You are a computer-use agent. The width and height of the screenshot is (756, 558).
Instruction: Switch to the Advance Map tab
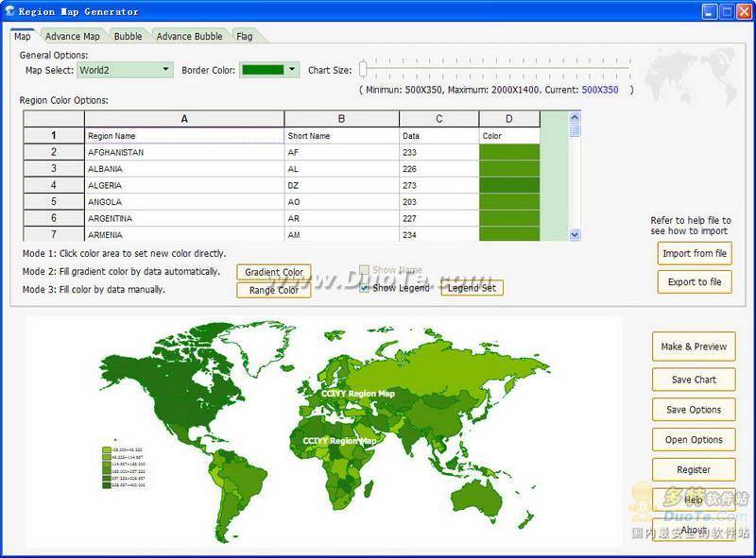tap(73, 36)
